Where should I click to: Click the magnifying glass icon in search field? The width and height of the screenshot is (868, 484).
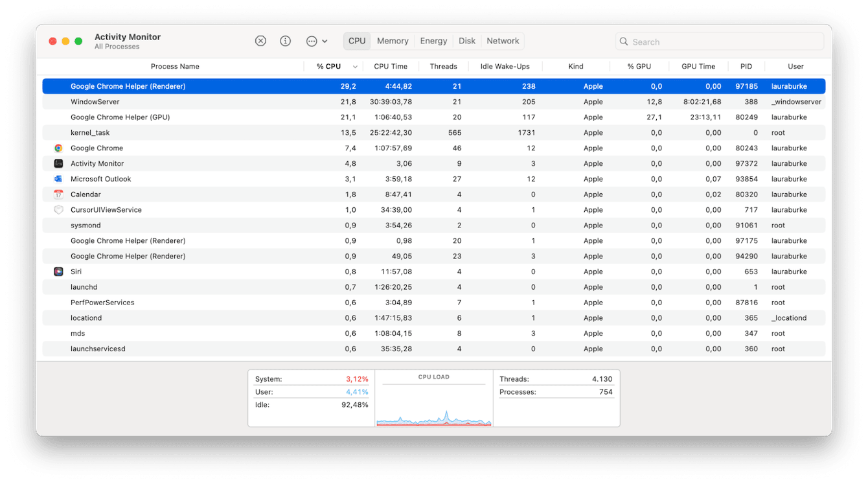pyautogui.click(x=623, y=41)
